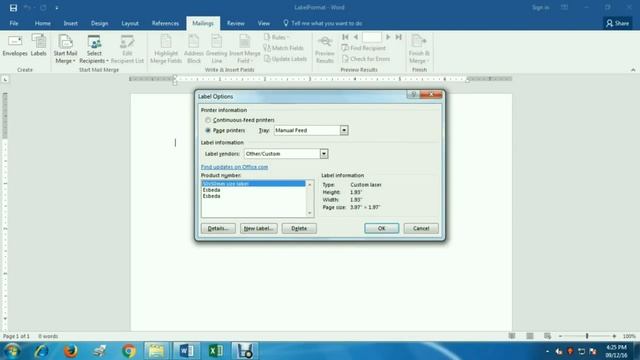Confirm Label Options with OK

click(x=381, y=229)
